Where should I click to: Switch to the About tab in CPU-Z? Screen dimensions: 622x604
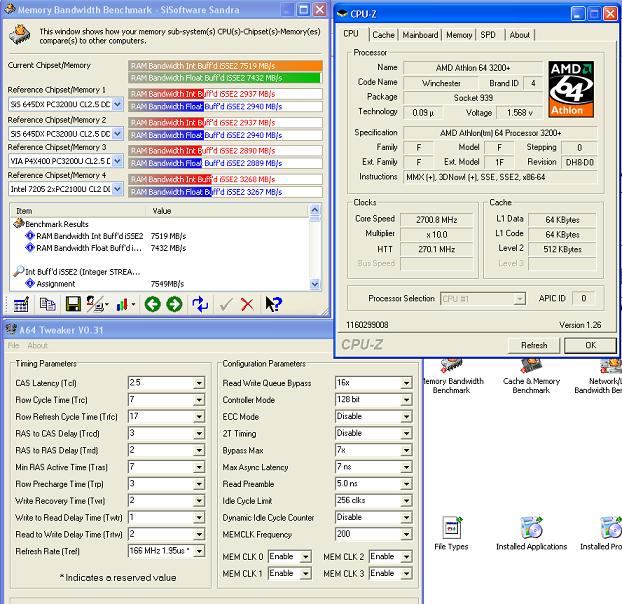pos(519,35)
